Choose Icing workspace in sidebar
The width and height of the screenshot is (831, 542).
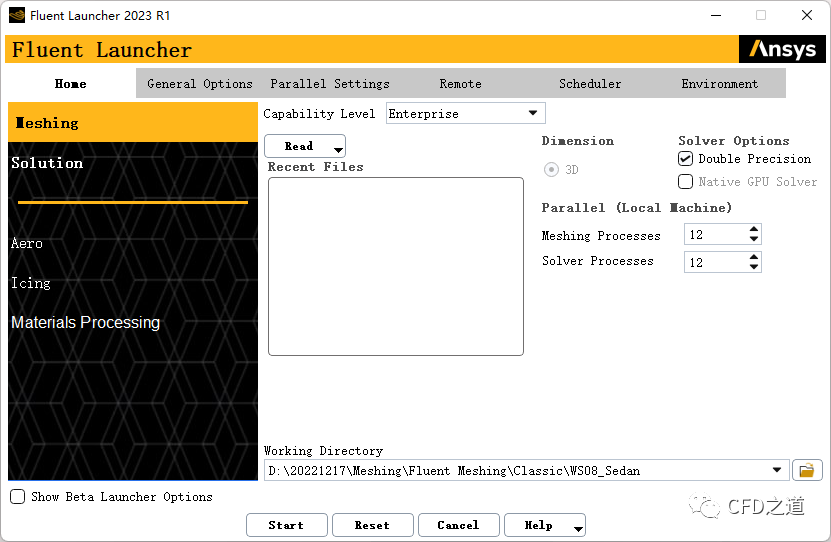(31, 283)
